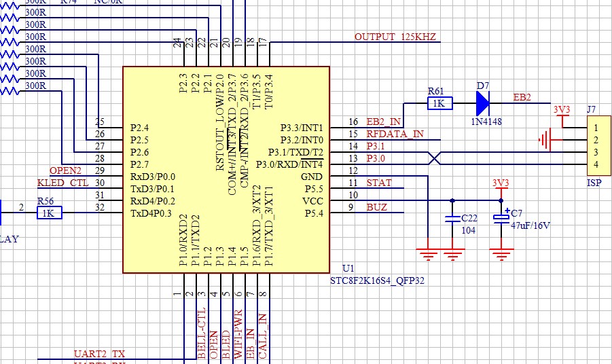This screenshot has height=364, width=612.
Task: Click pin label P5.4
Action: [x=314, y=213]
